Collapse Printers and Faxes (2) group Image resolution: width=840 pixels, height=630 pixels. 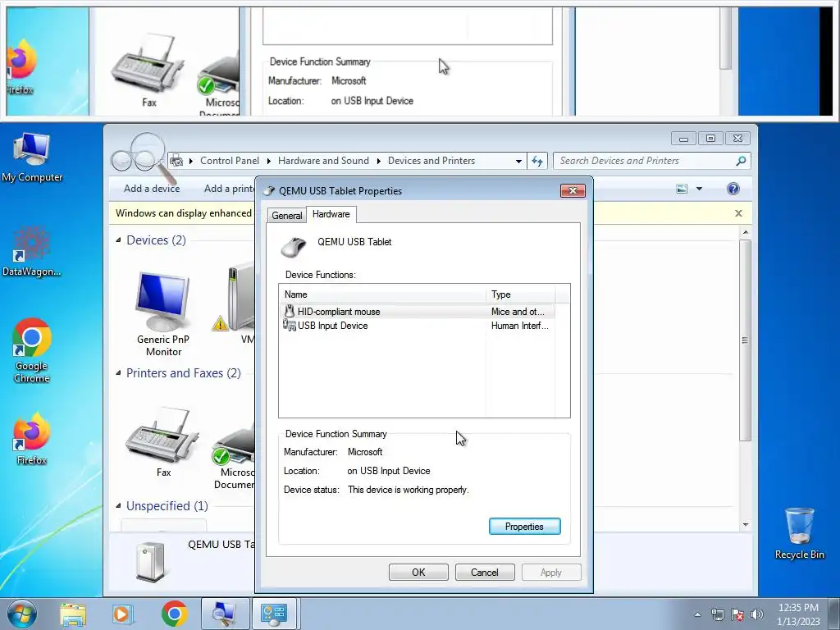click(x=118, y=373)
